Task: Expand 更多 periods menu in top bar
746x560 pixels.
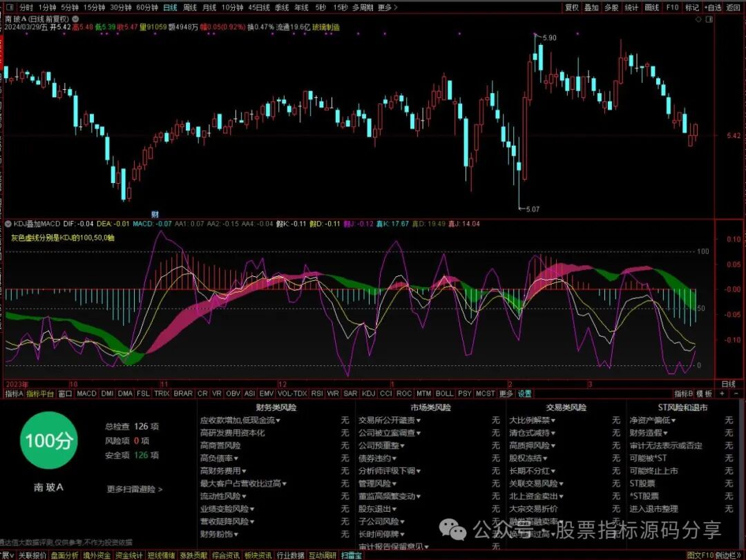Action: point(387,8)
